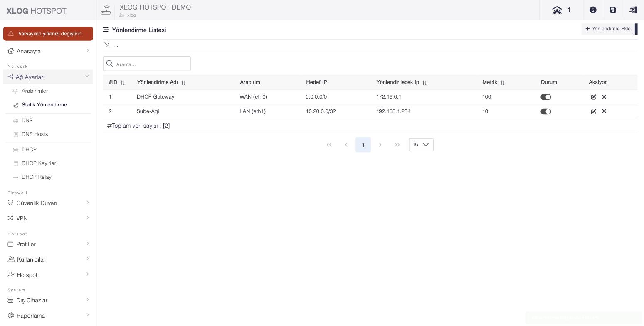Sort by Yönlendirme Adı column
This screenshot has width=644, height=326.
183,83
